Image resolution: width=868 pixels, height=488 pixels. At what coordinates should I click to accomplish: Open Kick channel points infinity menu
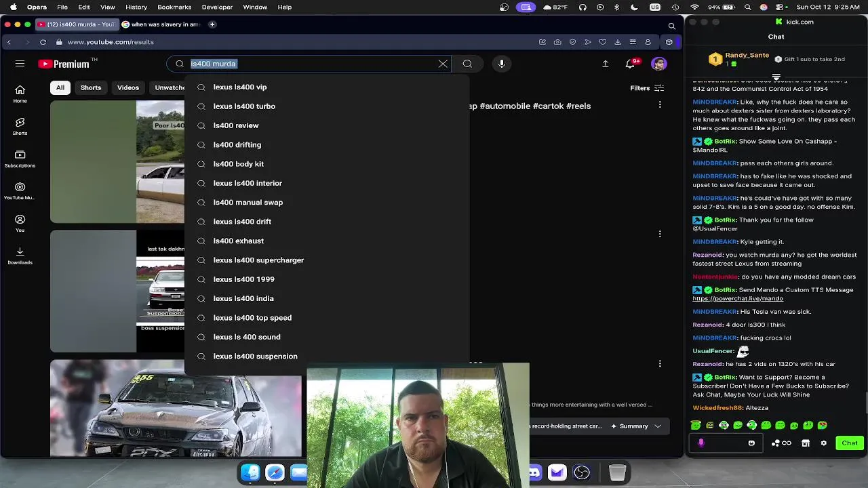tap(781, 443)
